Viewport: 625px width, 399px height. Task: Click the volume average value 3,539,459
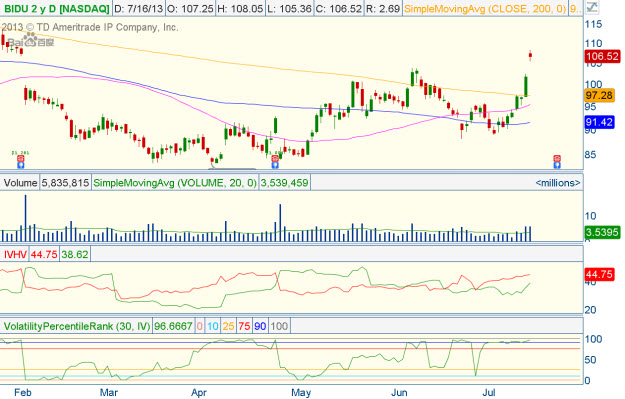coord(284,183)
